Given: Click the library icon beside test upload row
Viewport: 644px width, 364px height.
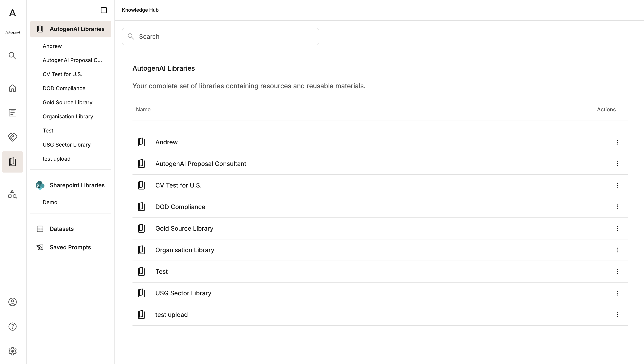Looking at the screenshot, I should point(141,315).
